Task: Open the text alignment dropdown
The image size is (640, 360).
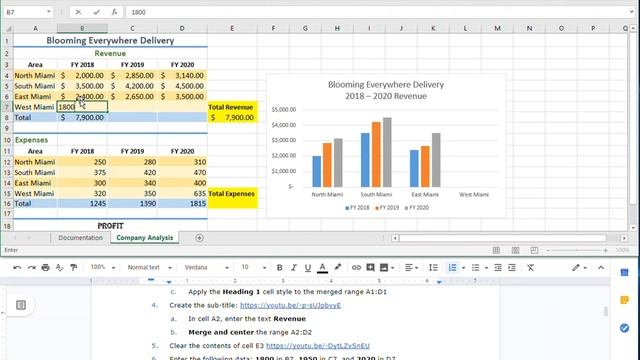Action: pos(411,268)
